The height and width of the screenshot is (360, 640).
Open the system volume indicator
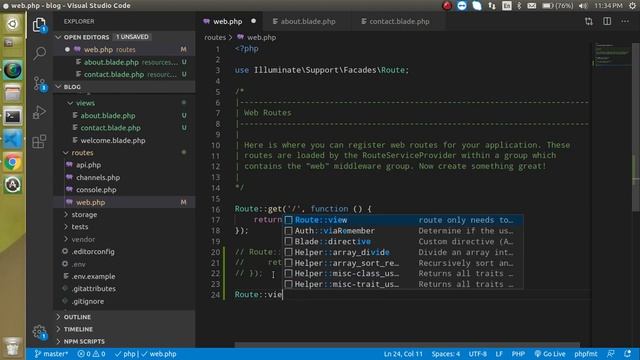point(583,6)
